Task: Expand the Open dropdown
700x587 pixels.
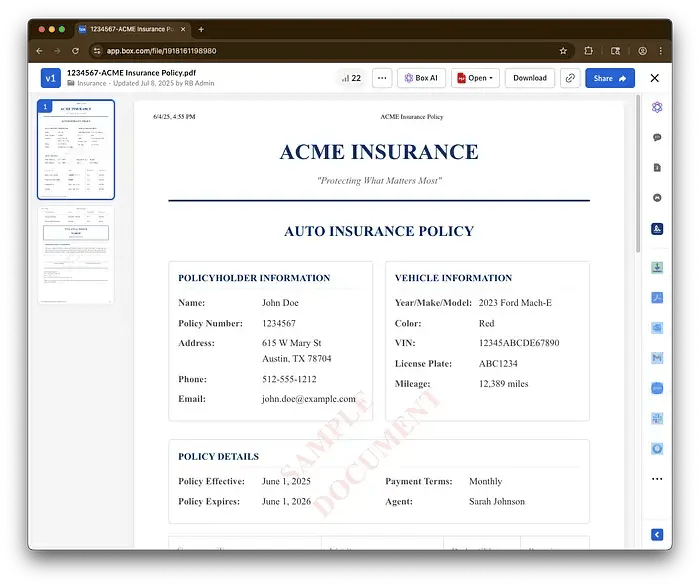Action: coord(475,78)
